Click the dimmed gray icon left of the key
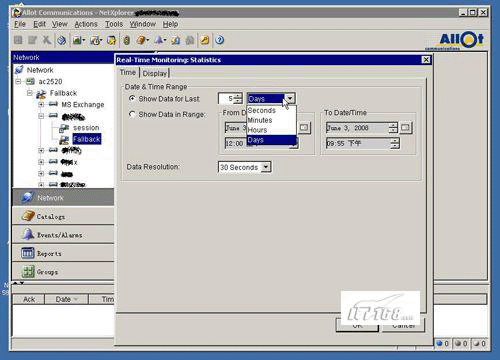 pyautogui.click(x=190, y=40)
